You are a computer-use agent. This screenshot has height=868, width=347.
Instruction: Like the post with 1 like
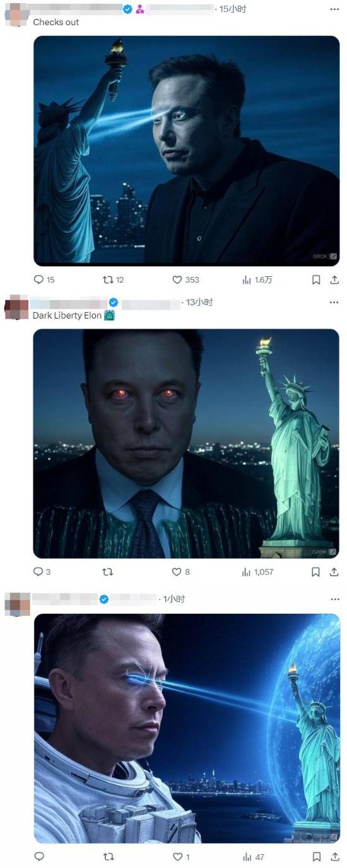coord(181,857)
